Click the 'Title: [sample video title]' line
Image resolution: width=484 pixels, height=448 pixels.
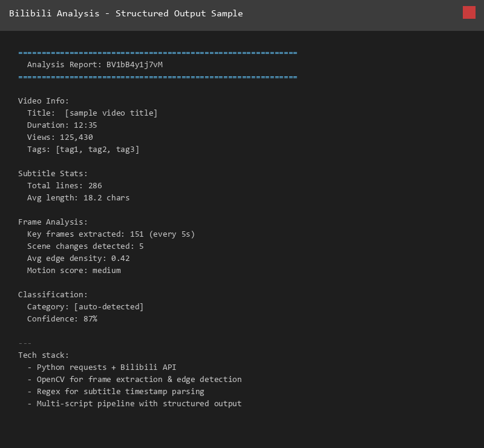93,113
